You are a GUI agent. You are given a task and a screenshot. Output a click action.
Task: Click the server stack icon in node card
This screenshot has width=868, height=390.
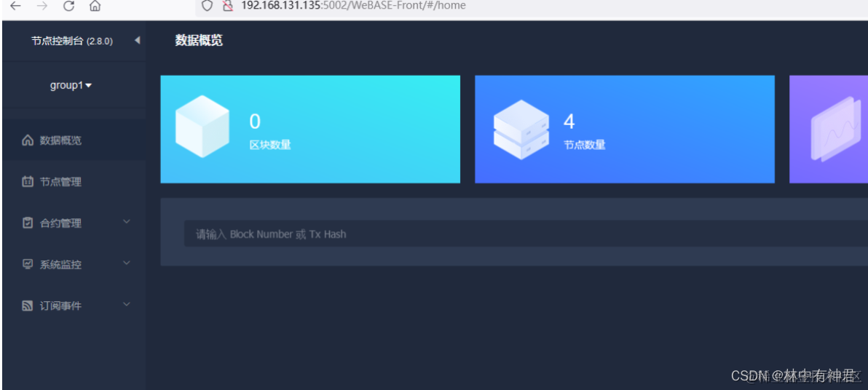(x=521, y=130)
